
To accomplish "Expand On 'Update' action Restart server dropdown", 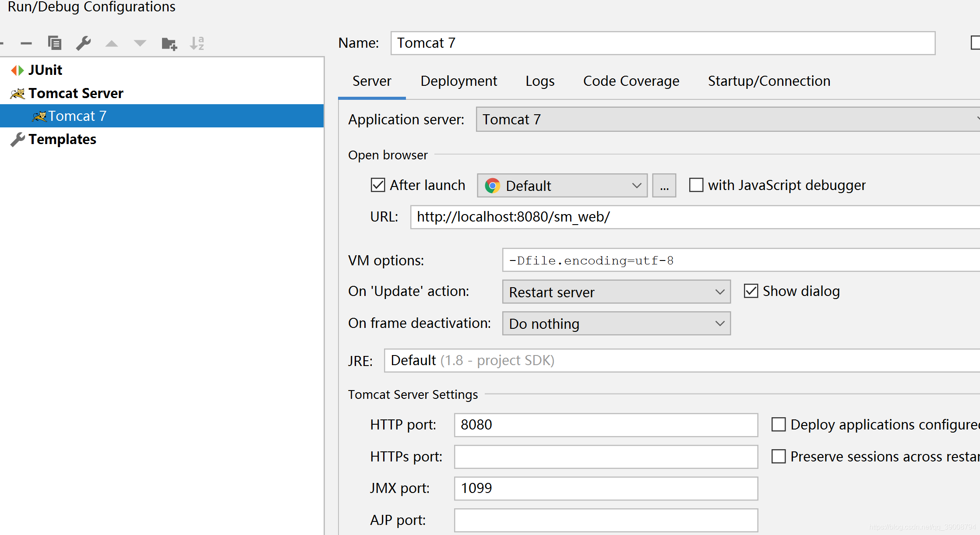I will click(616, 292).
